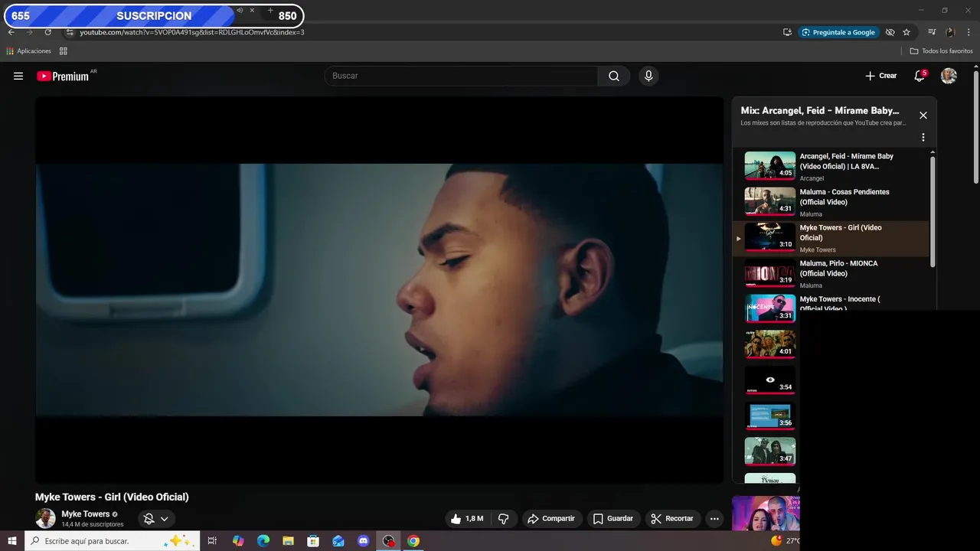980x551 pixels.
Task: Dislike the video
Action: click(x=504, y=519)
